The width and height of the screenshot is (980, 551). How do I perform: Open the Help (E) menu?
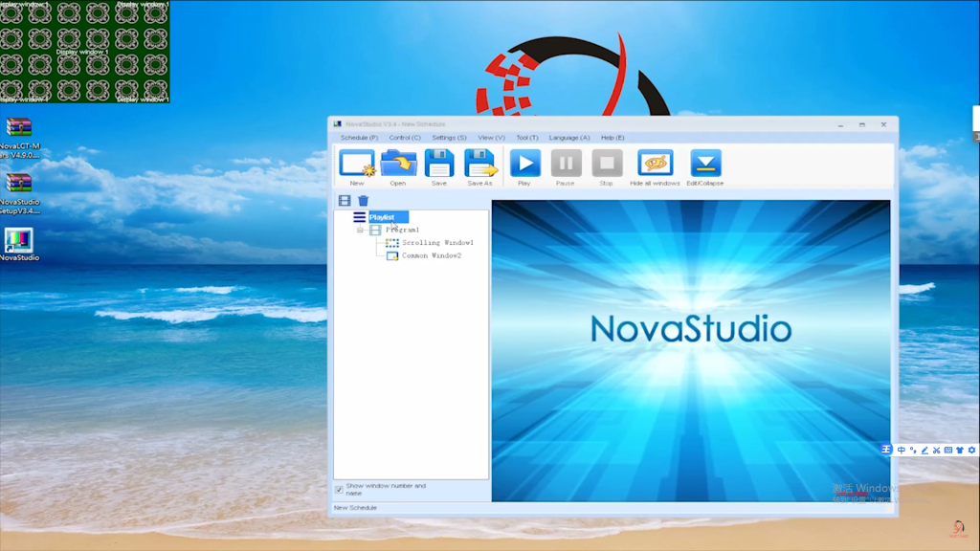(x=612, y=138)
